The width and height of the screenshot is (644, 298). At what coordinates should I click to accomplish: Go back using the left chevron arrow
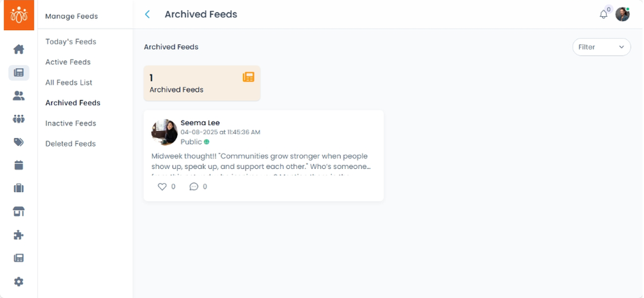click(x=148, y=14)
